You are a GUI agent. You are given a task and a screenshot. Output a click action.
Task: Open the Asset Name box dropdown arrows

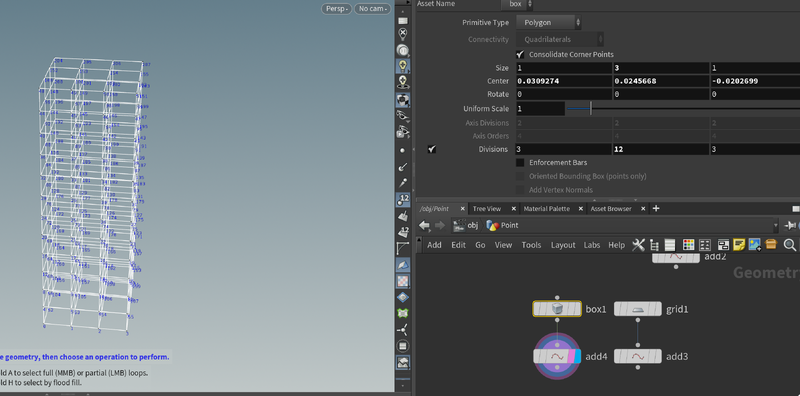point(530,4)
